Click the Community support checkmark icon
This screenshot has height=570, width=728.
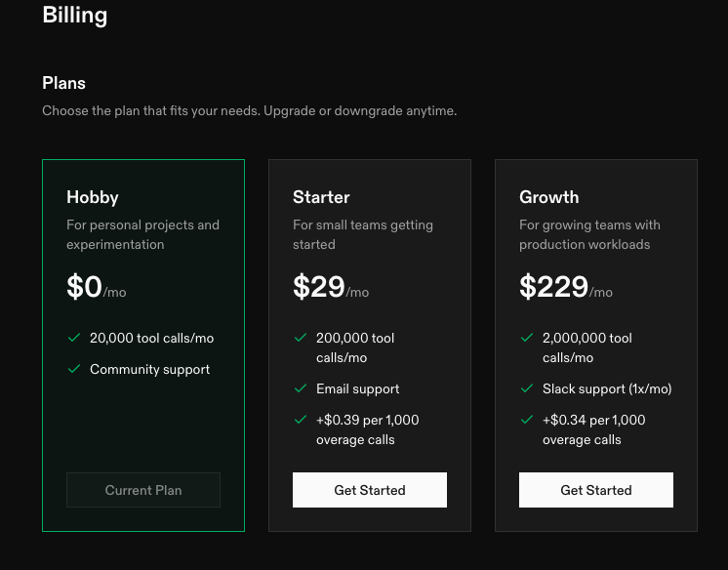pyautogui.click(x=73, y=369)
